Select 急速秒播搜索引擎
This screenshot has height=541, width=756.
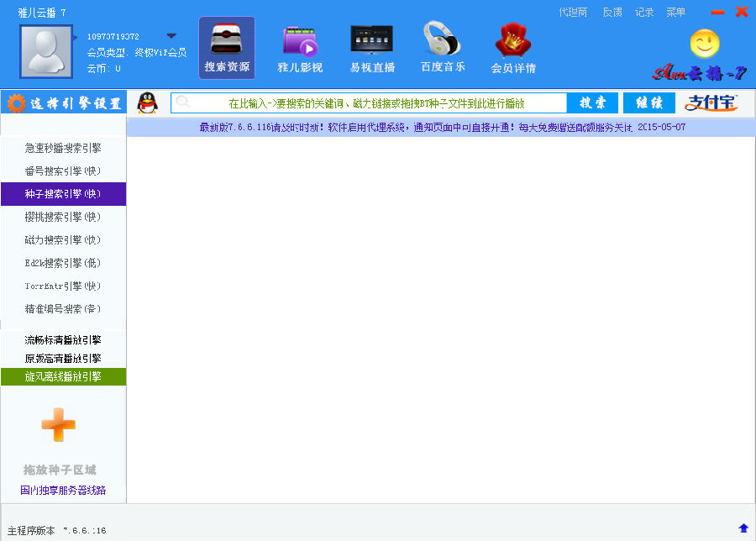(63, 148)
